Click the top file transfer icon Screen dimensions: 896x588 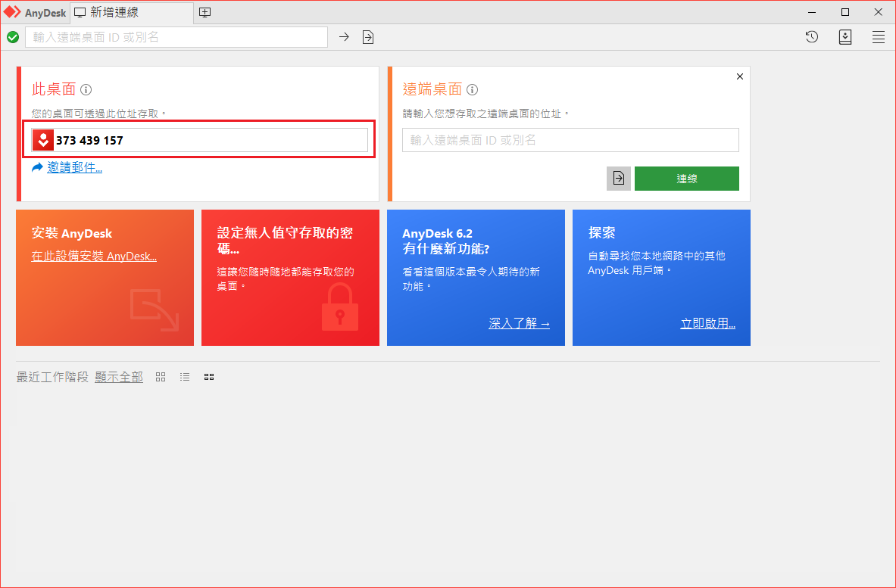point(368,37)
